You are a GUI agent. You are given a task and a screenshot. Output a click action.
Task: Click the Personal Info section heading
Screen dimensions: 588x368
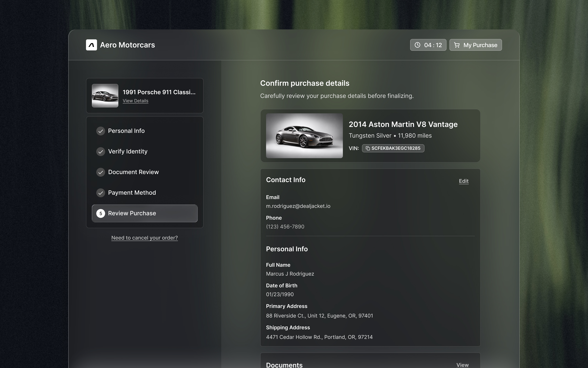click(x=287, y=249)
